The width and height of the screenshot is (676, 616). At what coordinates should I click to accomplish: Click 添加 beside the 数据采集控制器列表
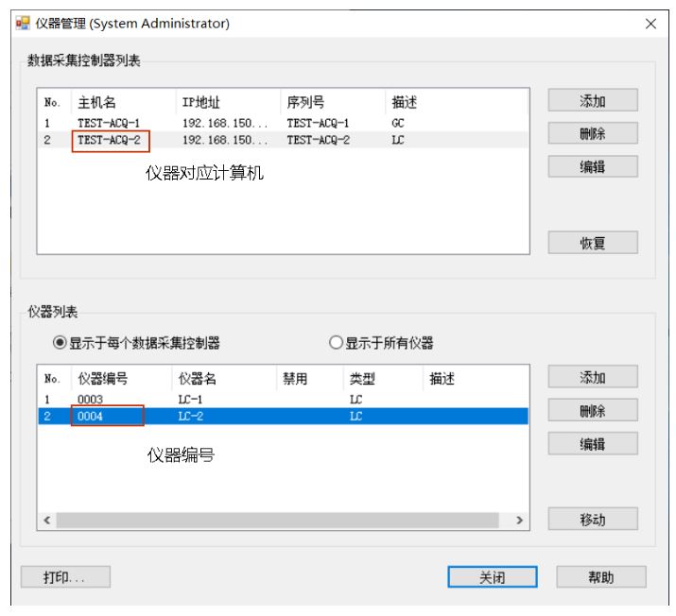point(593,101)
